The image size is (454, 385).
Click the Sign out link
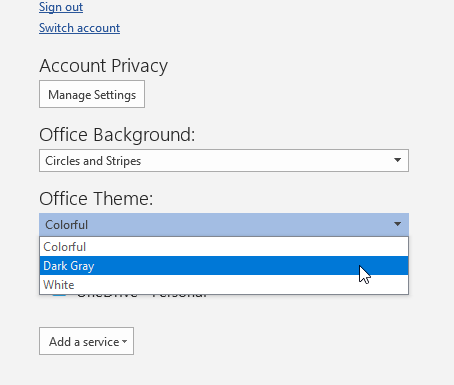pos(61,7)
